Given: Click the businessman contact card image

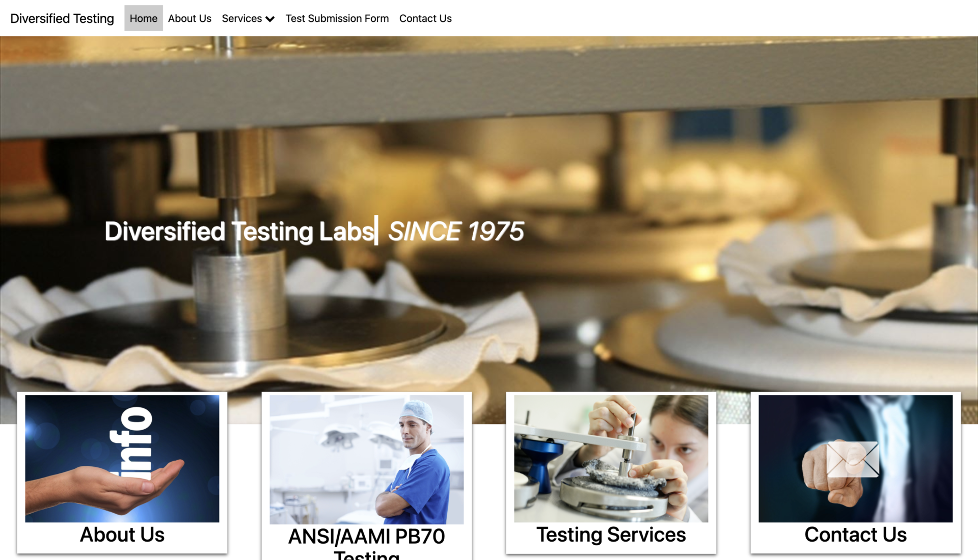Looking at the screenshot, I should 856,459.
